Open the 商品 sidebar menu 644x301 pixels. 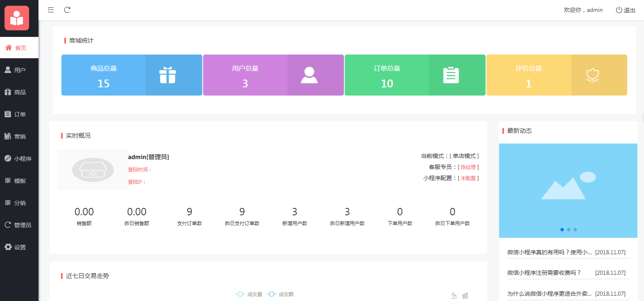[x=19, y=92]
